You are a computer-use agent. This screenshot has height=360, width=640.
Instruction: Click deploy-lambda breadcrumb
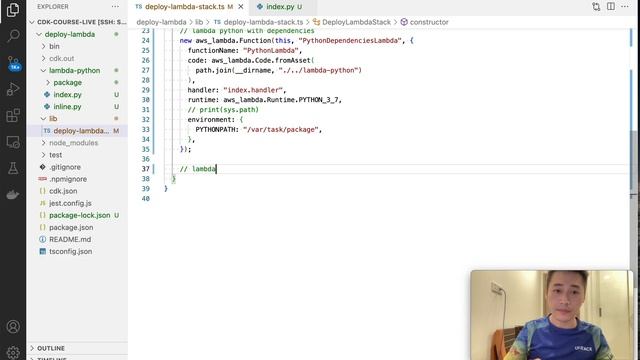(161, 22)
